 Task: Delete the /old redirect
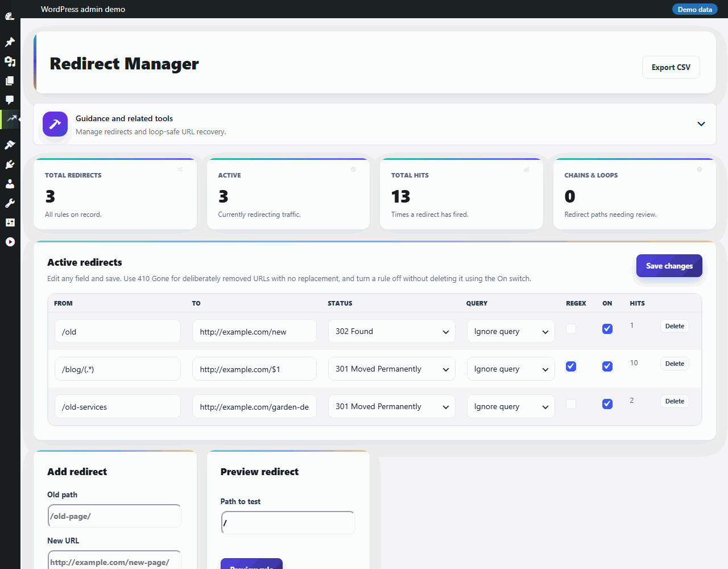click(675, 326)
